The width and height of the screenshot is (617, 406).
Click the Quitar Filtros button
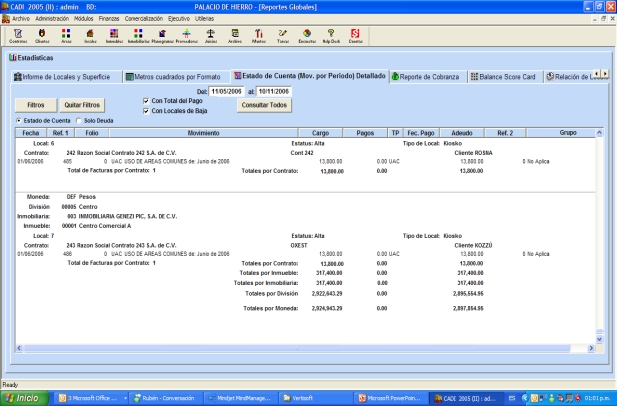tap(80, 104)
